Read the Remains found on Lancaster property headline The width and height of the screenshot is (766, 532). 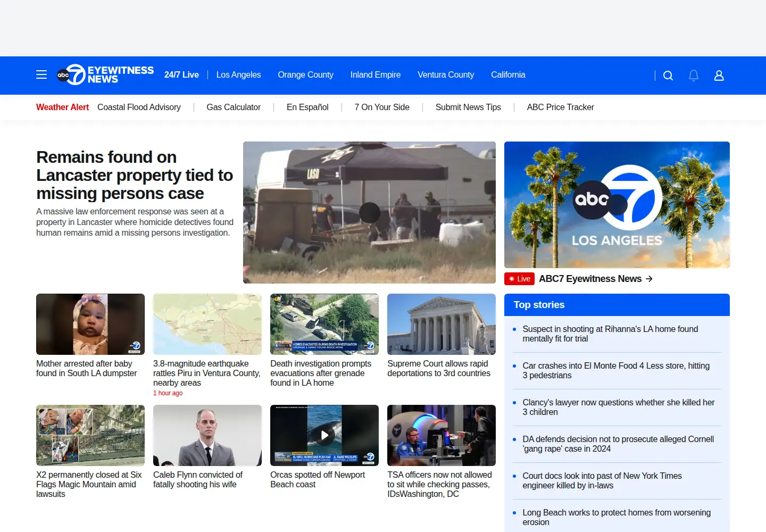(x=135, y=175)
